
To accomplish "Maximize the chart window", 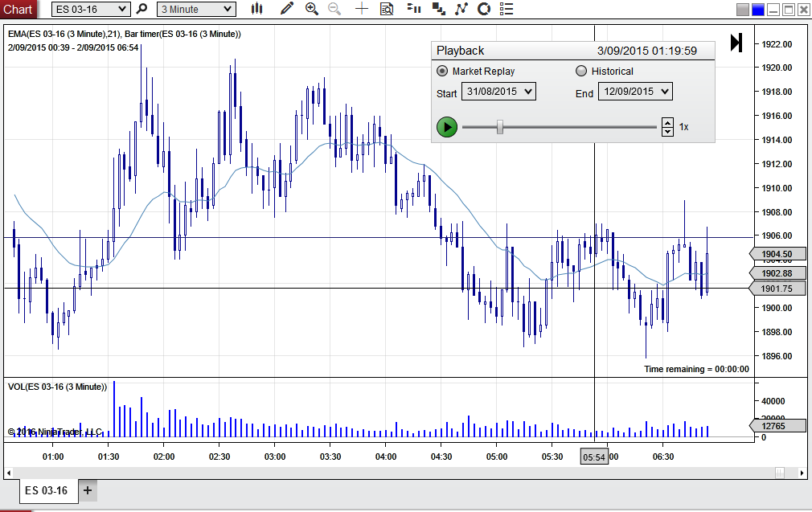I will [788, 10].
